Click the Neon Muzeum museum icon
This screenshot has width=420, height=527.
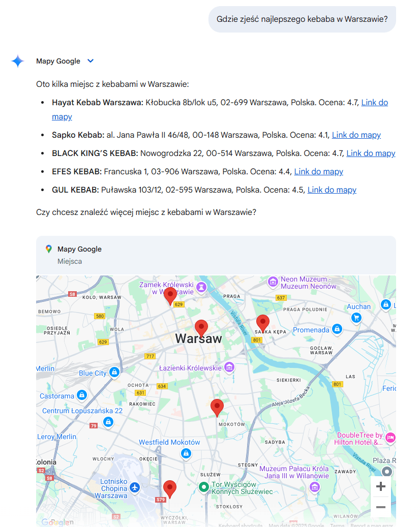(x=273, y=282)
